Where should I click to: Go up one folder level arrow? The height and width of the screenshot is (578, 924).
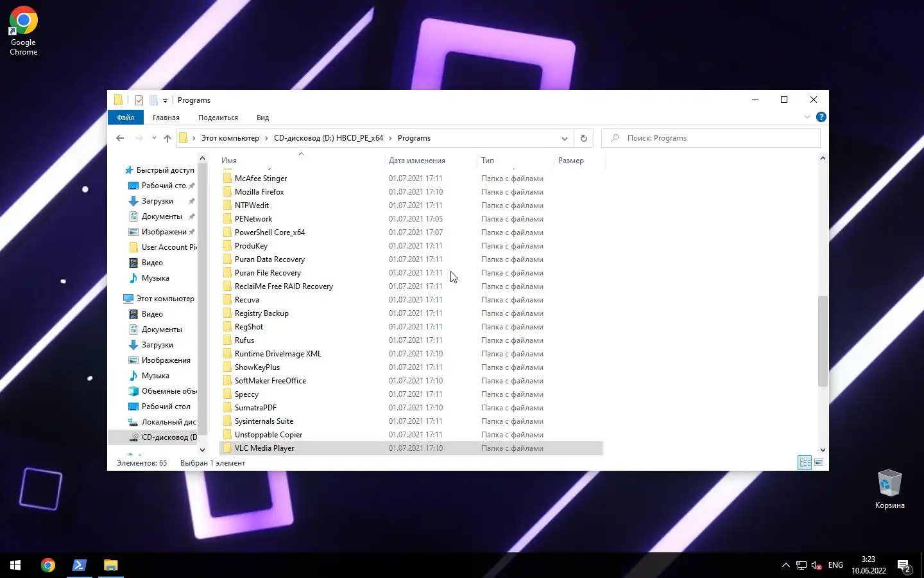[167, 138]
